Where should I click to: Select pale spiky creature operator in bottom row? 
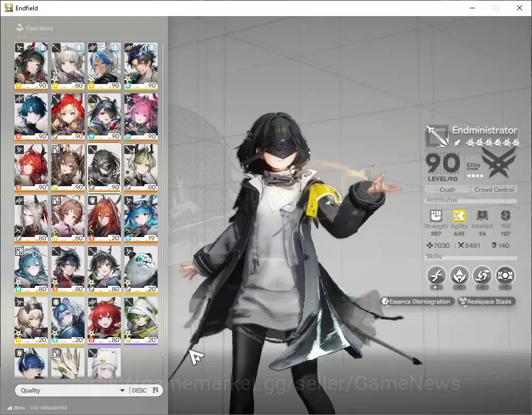[67, 363]
